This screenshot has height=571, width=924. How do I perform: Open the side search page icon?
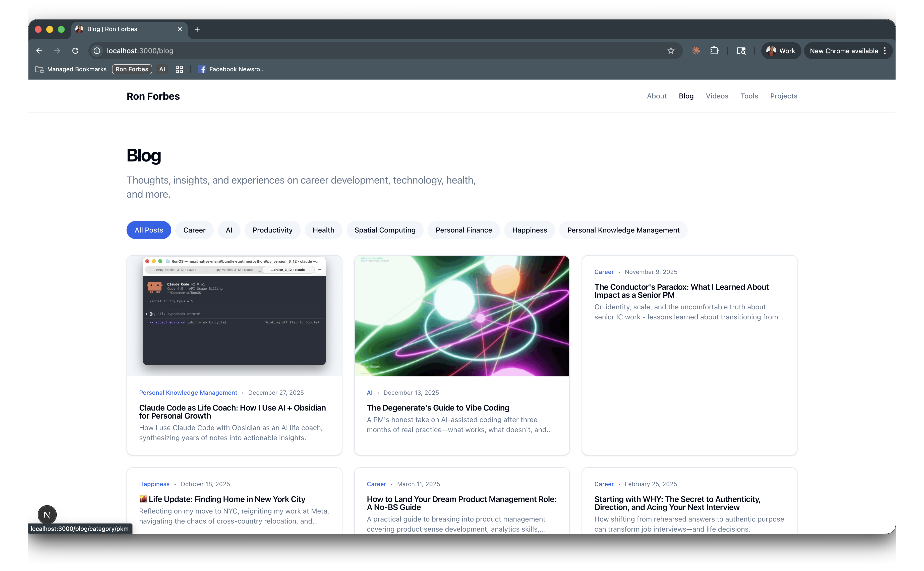point(741,51)
